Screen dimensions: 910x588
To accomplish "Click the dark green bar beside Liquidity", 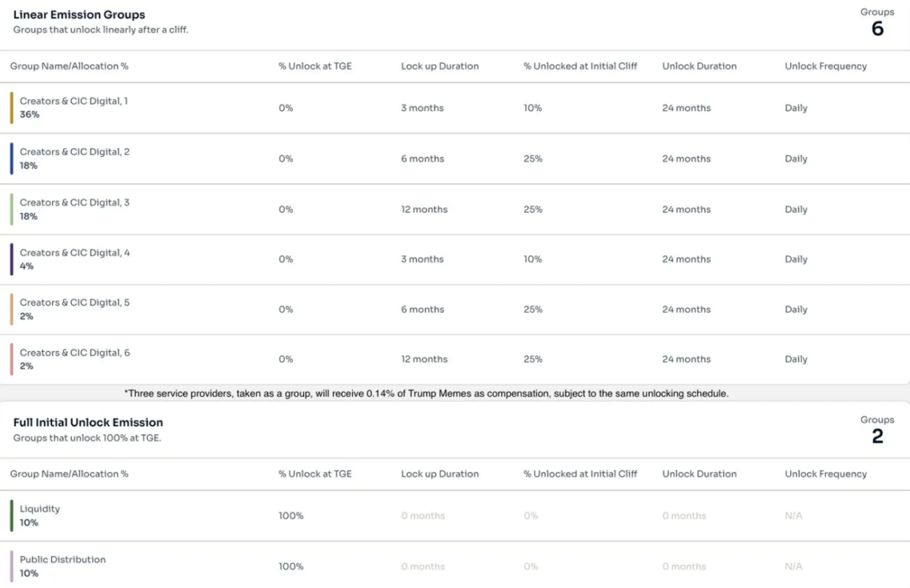I will tap(12, 515).
